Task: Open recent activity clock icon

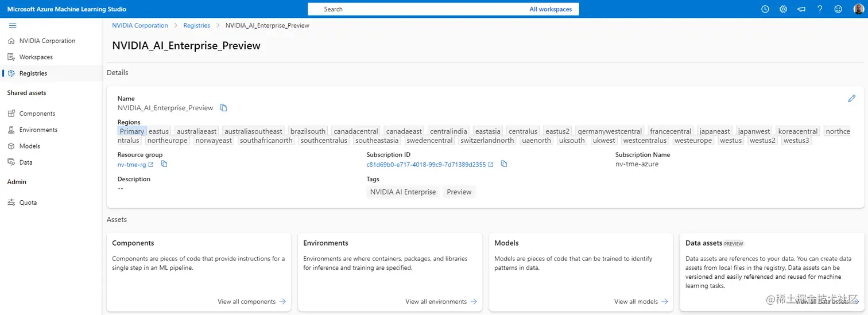Action: coord(765,9)
